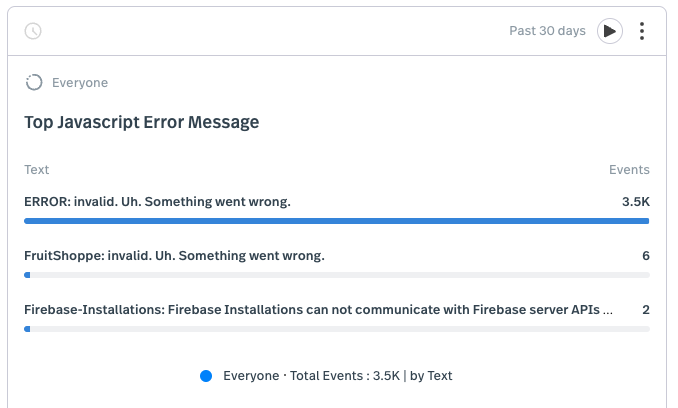Sort by Events column header

[x=629, y=169]
